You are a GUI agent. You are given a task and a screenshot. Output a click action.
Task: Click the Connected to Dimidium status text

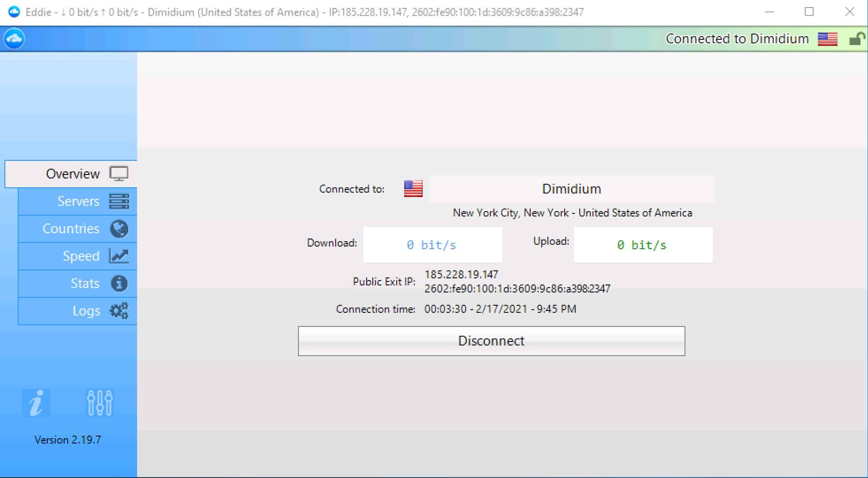[737, 39]
